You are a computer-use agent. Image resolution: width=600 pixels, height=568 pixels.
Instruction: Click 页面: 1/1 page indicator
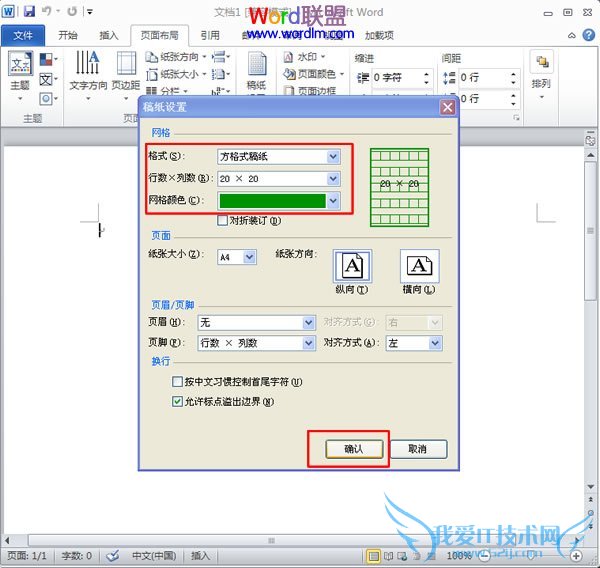pos(26,555)
